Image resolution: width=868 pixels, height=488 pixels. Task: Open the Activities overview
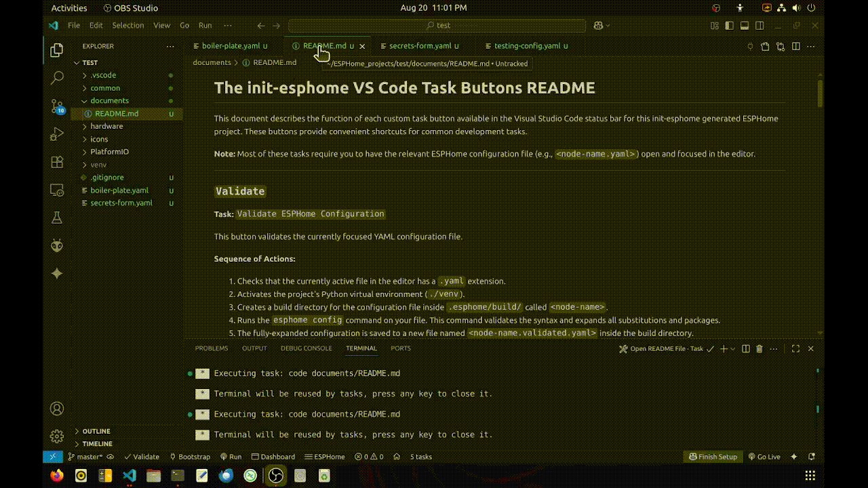coord(69,8)
